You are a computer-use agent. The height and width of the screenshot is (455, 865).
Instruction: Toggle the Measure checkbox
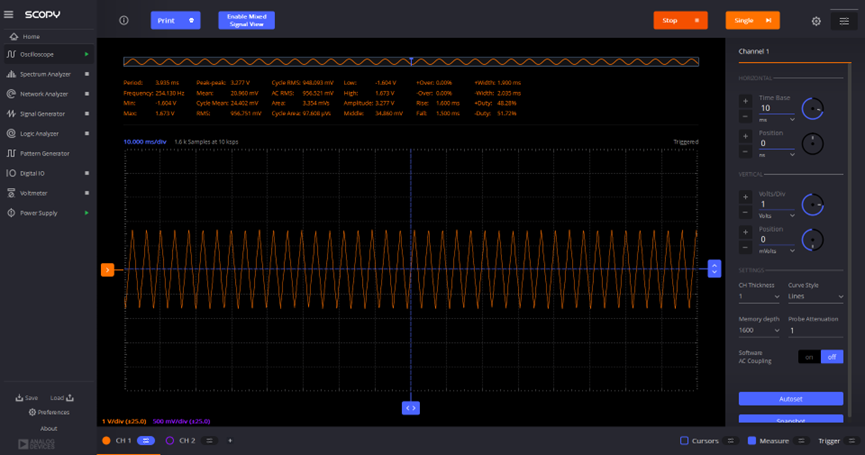(751, 441)
